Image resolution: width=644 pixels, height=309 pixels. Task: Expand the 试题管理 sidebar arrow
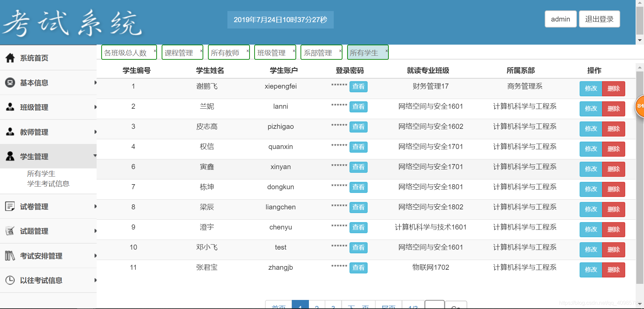click(96, 231)
